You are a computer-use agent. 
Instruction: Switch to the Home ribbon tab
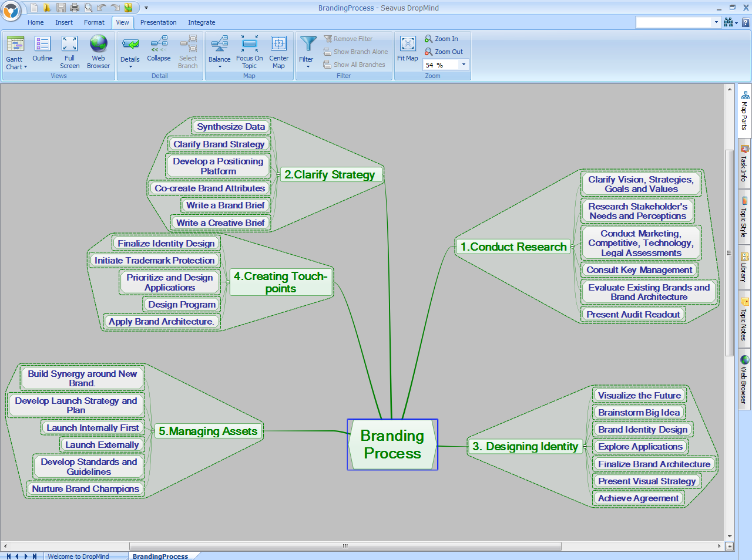click(x=35, y=22)
